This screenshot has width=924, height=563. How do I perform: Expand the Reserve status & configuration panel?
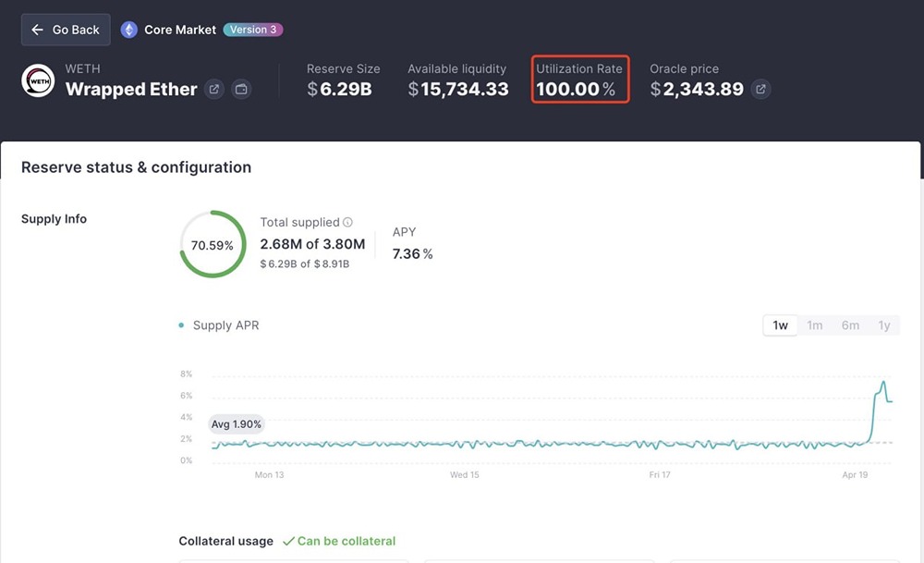point(134,167)
